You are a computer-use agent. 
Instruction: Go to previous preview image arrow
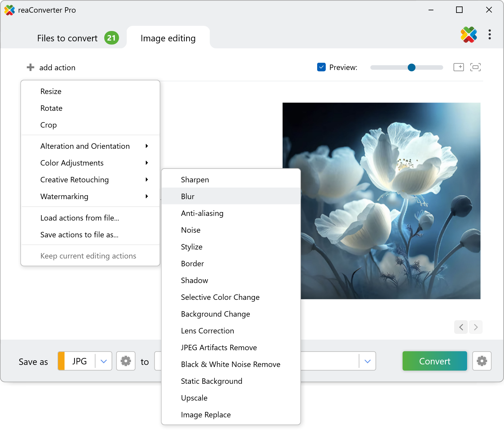461,327
